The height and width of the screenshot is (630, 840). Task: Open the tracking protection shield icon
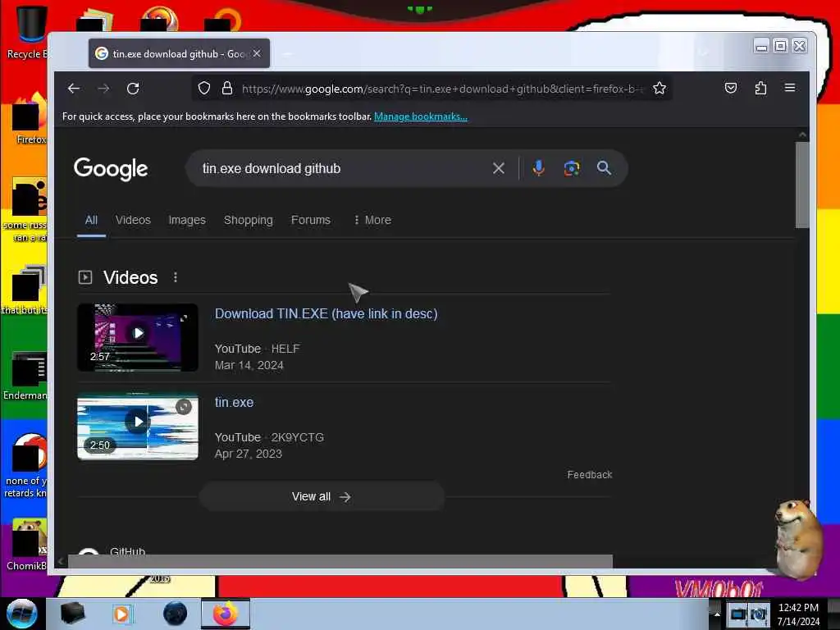point(204,88)
